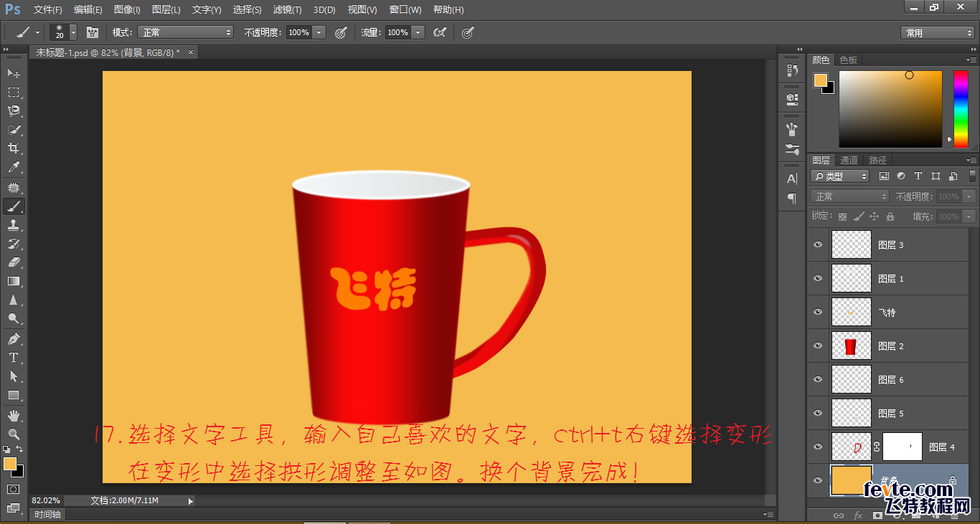Open the workspace 常用 dropdown
Image resolution: width=980 pixels, height=524 pixels.
(x=938, y=33)
